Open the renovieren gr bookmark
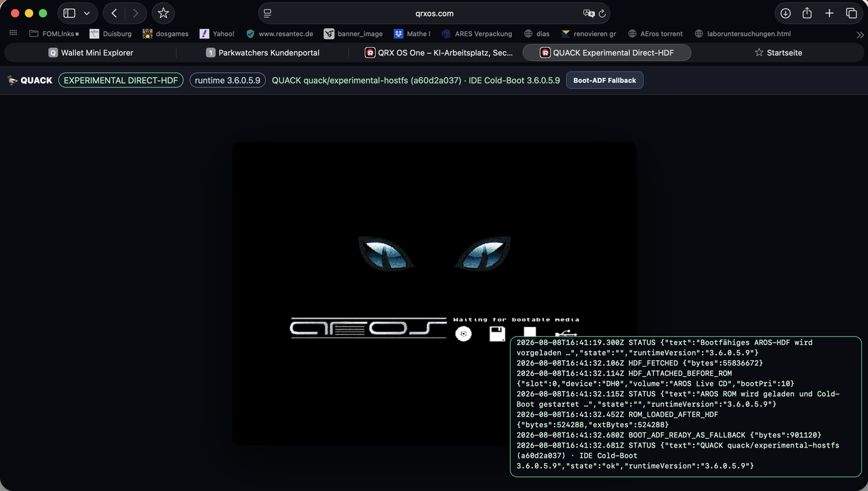This screenshot has width=868, height=491. tap(589, 34)
